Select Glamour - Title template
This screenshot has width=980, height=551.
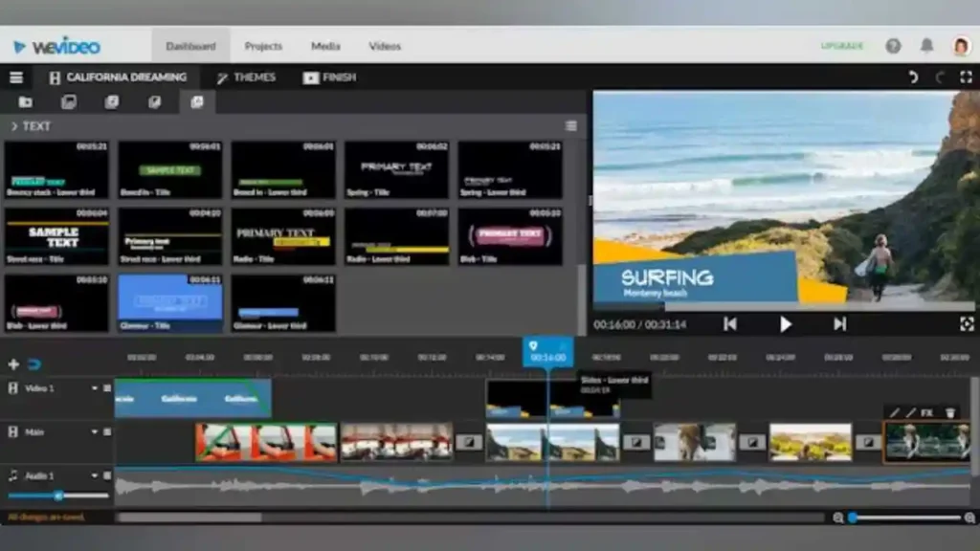pos(170,303)
